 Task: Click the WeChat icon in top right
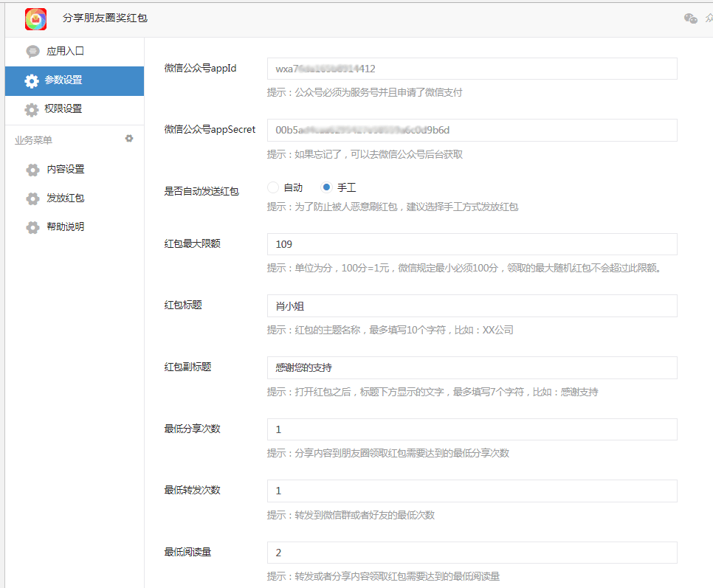tap(690, 18)
